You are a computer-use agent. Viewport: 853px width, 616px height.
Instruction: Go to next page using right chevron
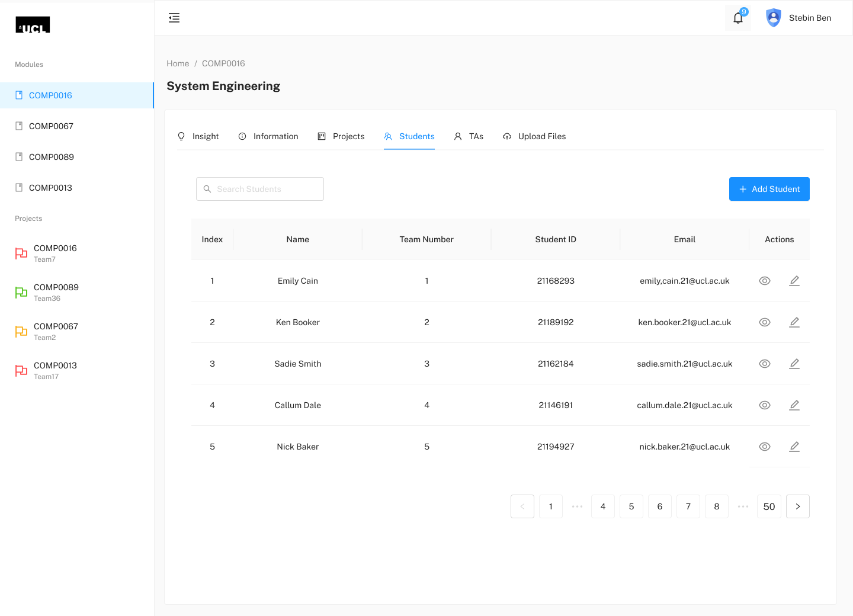click(798, 506)
